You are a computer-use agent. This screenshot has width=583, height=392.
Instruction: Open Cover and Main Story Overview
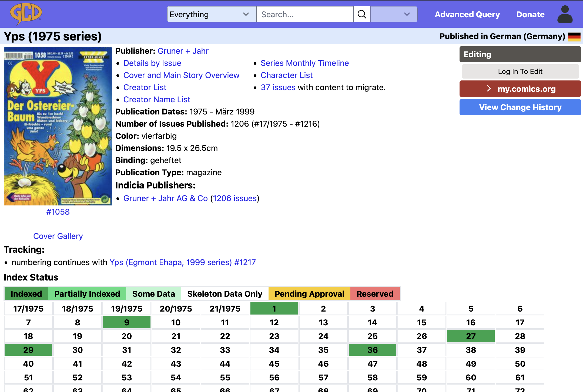tap(181, 75)
